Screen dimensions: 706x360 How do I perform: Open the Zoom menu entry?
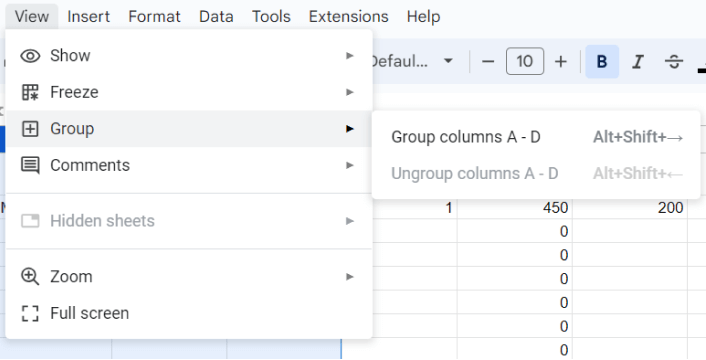(189, 276)
